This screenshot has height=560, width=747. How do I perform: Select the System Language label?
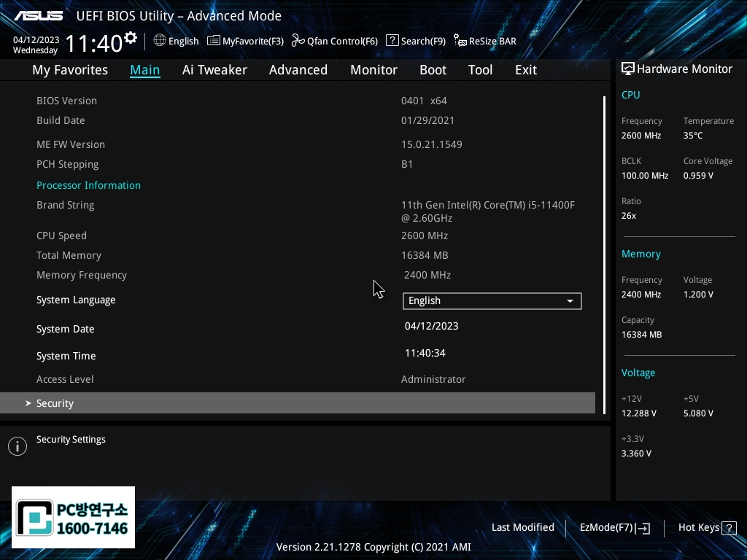(76, 300)
